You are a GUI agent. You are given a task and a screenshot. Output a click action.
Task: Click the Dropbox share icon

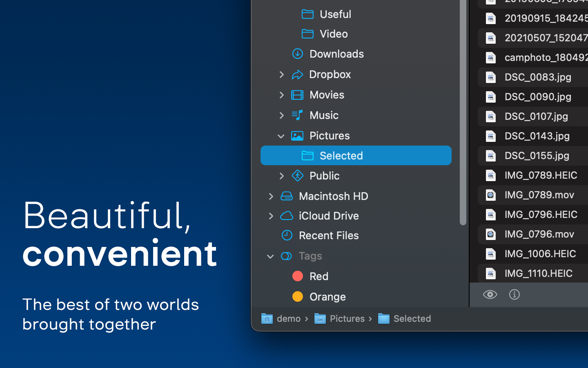297,74
